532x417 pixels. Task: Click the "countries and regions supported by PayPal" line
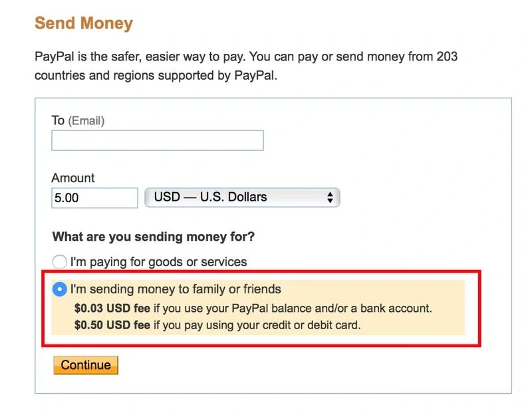[x=156, y=75]
